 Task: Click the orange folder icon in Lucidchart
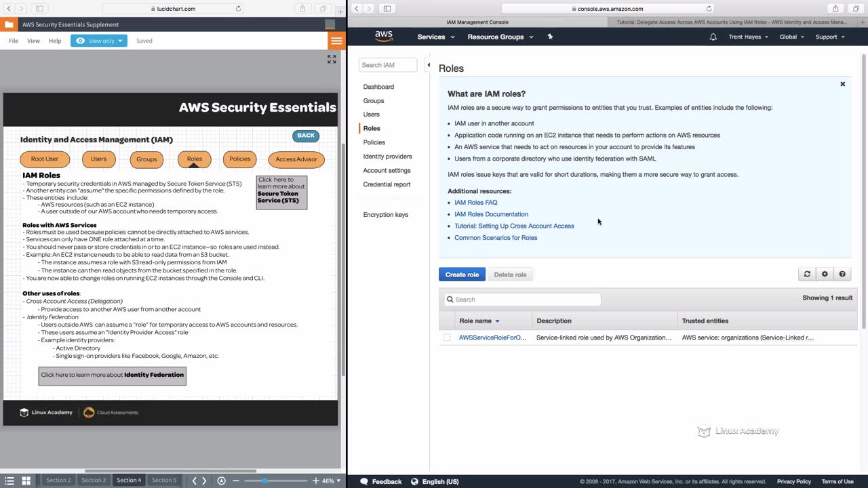9,24
